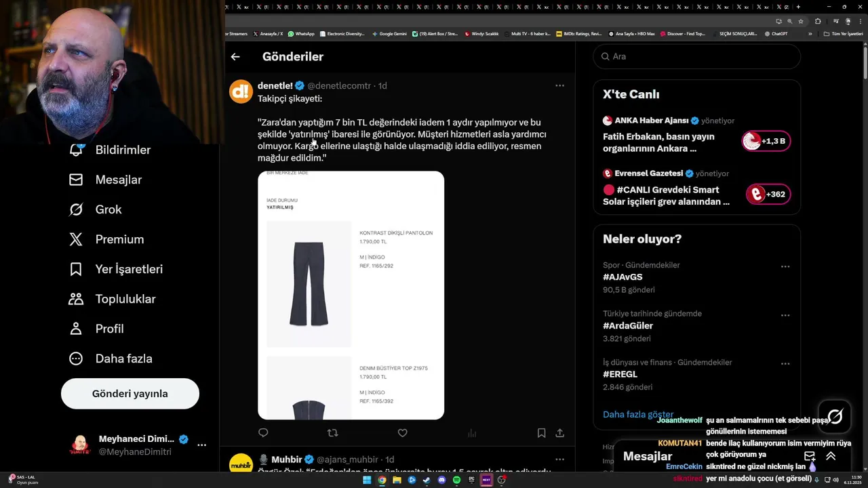868x488 pixels.
Task: Show hidden bookmarks with chevron overflow
Action: click(810, 33)
